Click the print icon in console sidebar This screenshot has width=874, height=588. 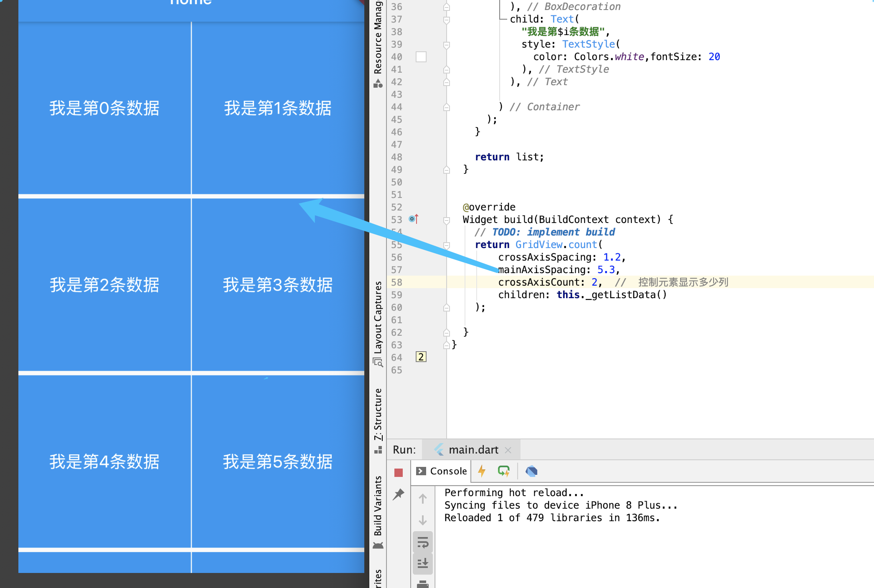(423, 584)
